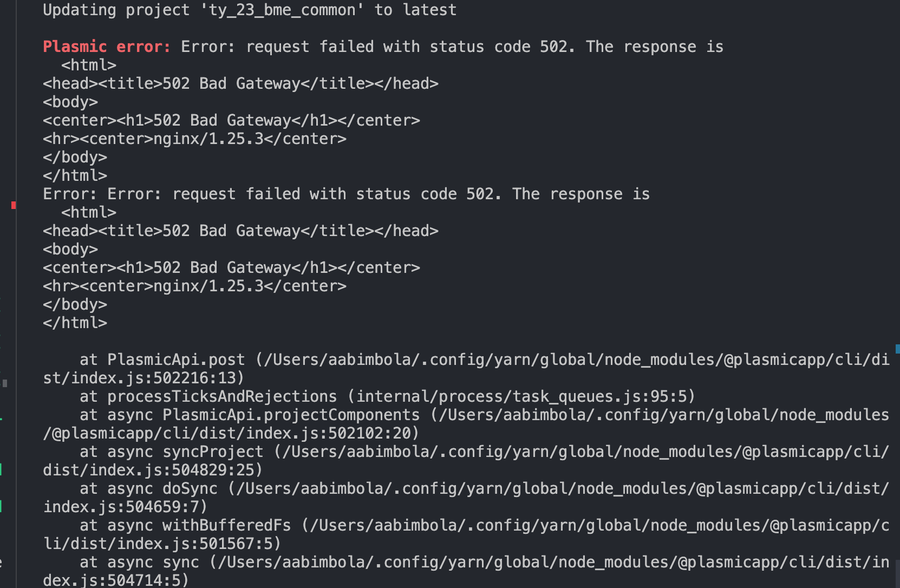This screenshot has width=900, height=588.
Task: Click the red "Plasmic error:" label
Action: tap(107, 47)
